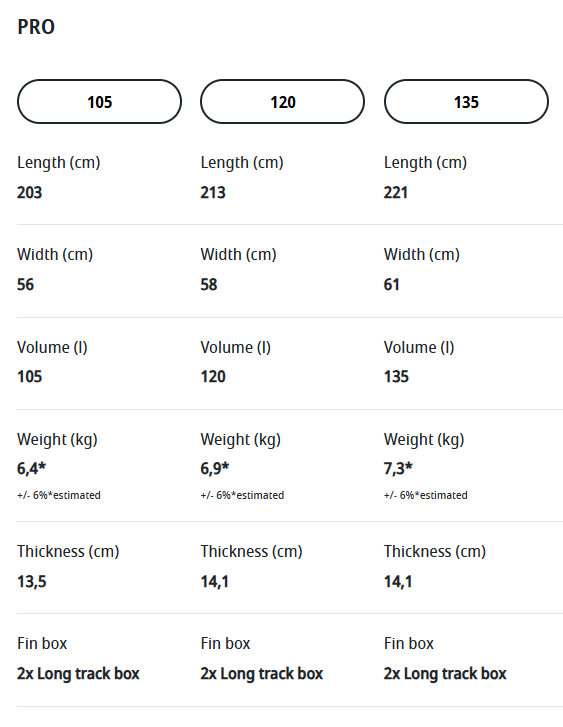Select the 135 size pill button
This screenshot has width=563, height=727.
[466, 102]
